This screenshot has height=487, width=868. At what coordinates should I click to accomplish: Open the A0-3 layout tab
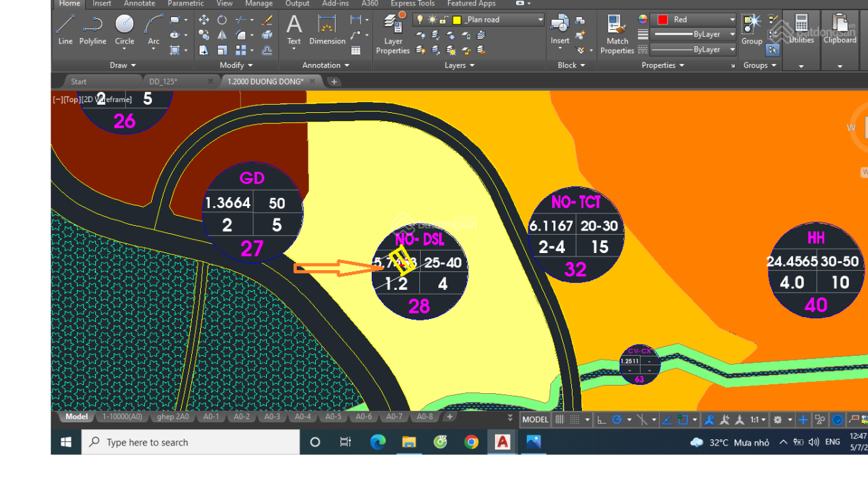[272, 417]
